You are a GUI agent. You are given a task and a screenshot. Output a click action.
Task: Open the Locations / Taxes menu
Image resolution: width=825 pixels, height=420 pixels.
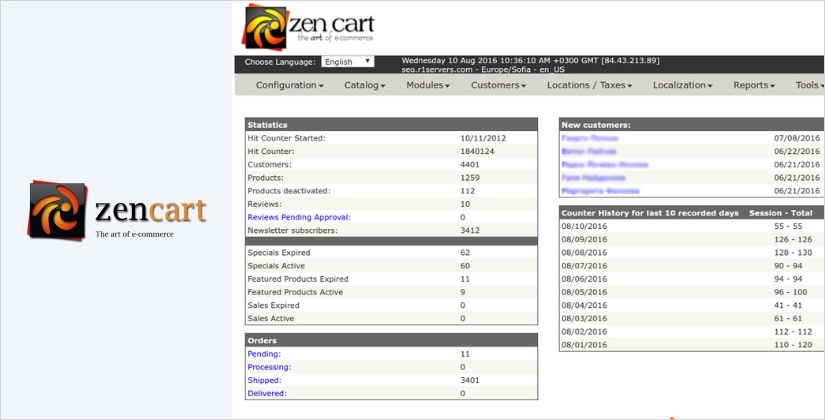(589, 86)
